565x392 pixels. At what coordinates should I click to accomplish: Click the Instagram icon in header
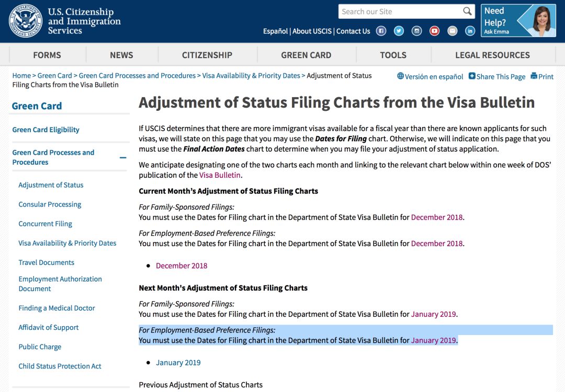(x=416, y=31)
